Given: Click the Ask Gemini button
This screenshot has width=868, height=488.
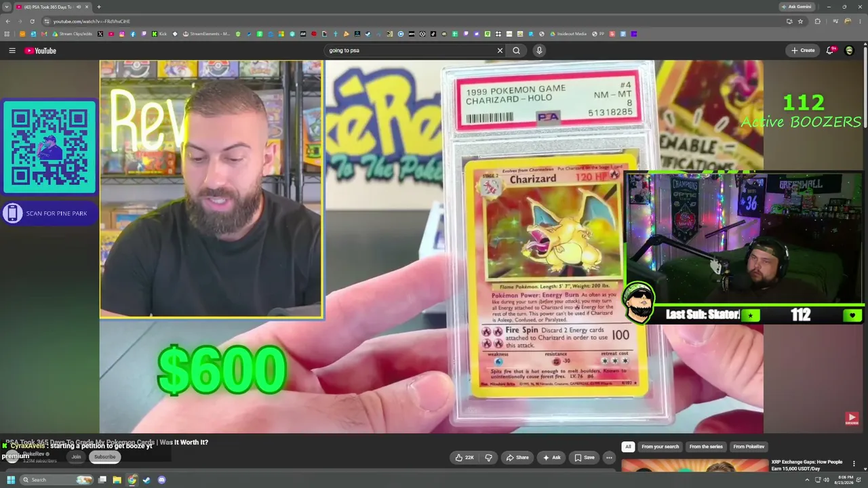Looking at the screenshot, I should point(796,7).
